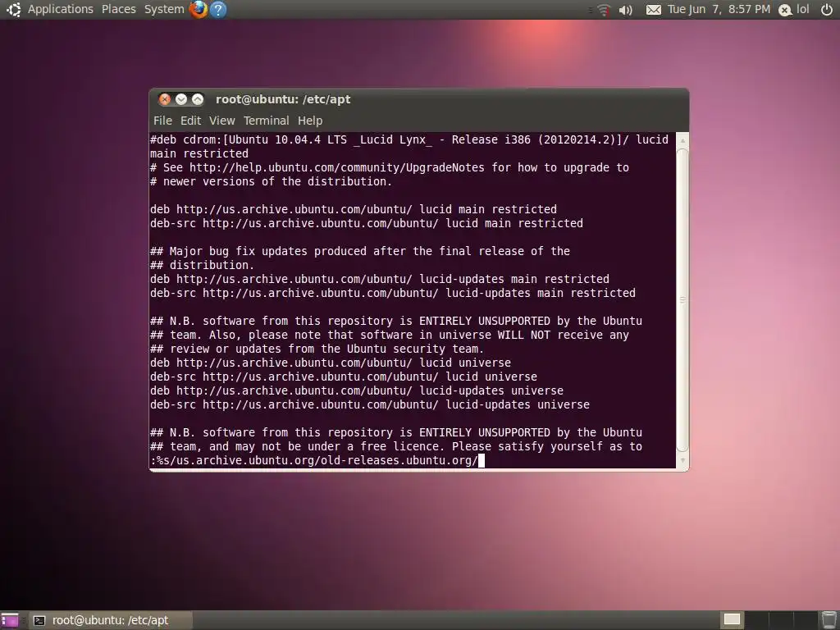
Task: Click the 'deb-src ... lucid universe' line
Action: point(344,377)
